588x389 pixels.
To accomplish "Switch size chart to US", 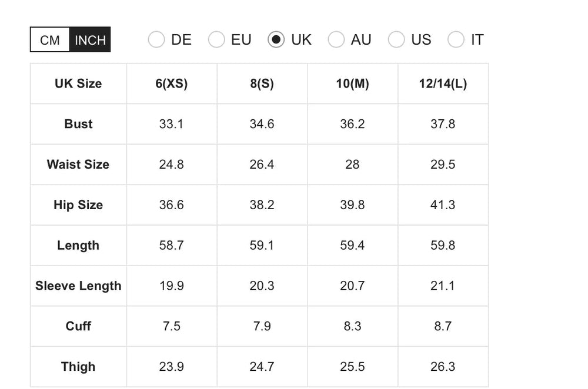I will pos(396,40).
